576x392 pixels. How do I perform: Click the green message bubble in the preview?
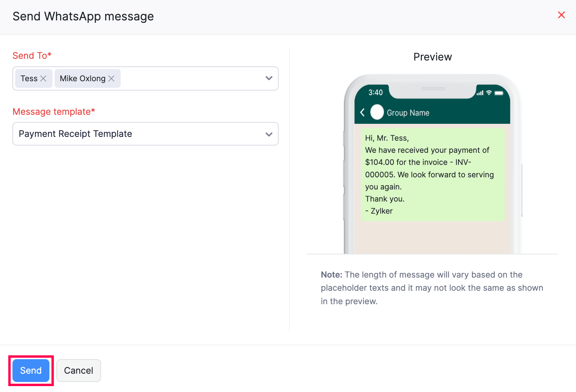(x=432, y=174)
